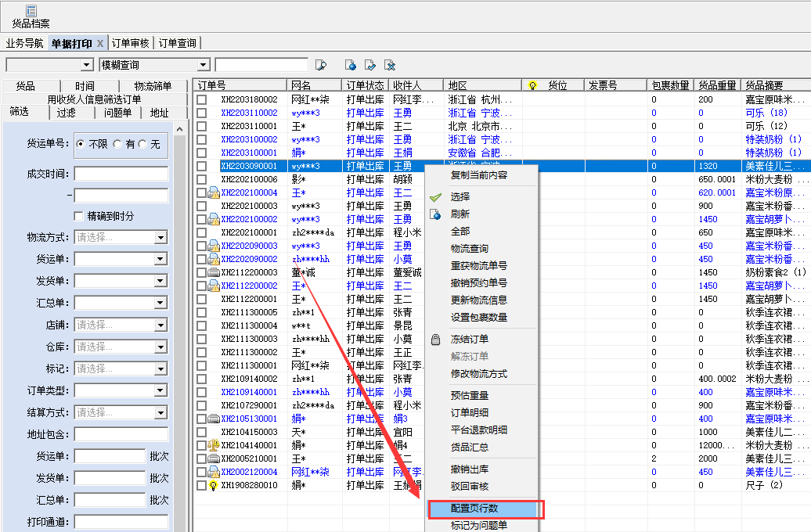The width and height of the screenshot is (811, 532).
Task: Open the 物流方式 dropdown
Action: (x=161, y=238)
